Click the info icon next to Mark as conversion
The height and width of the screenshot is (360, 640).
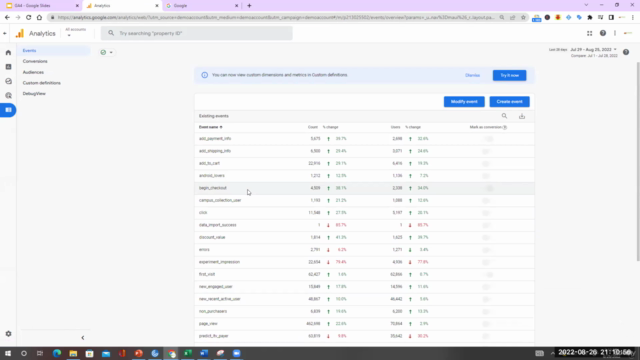pyautogui.click(x=505, y=127)
